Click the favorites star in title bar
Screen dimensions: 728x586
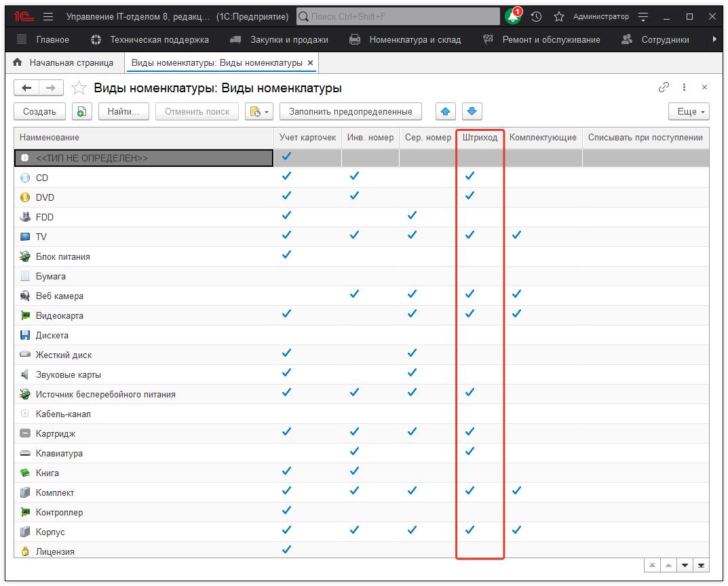(558, 16)
